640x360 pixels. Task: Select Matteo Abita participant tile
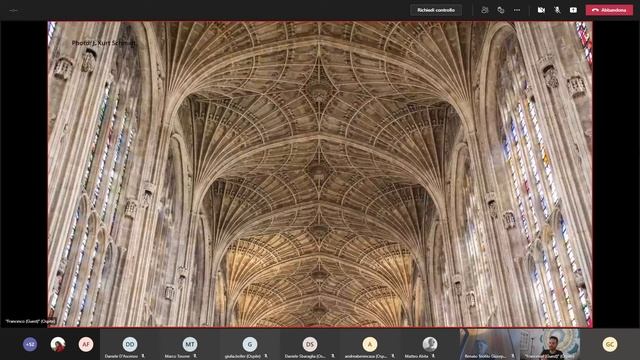coord(429,344)
